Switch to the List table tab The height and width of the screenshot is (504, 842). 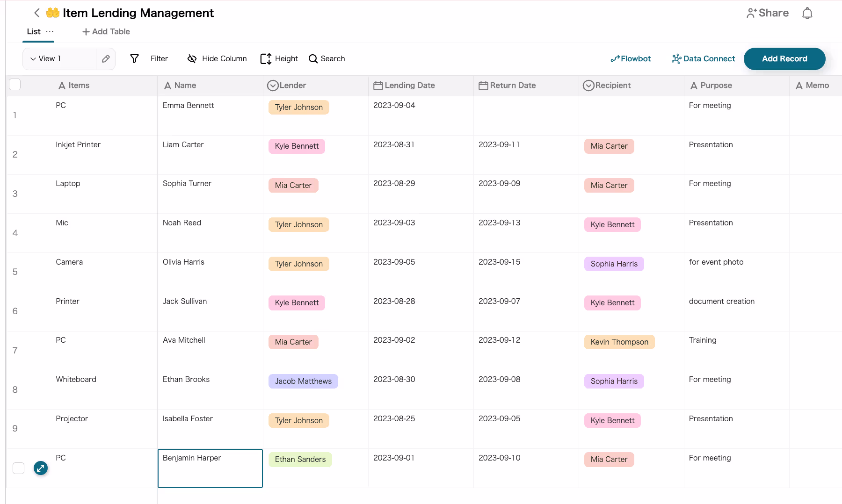(33, 32)
